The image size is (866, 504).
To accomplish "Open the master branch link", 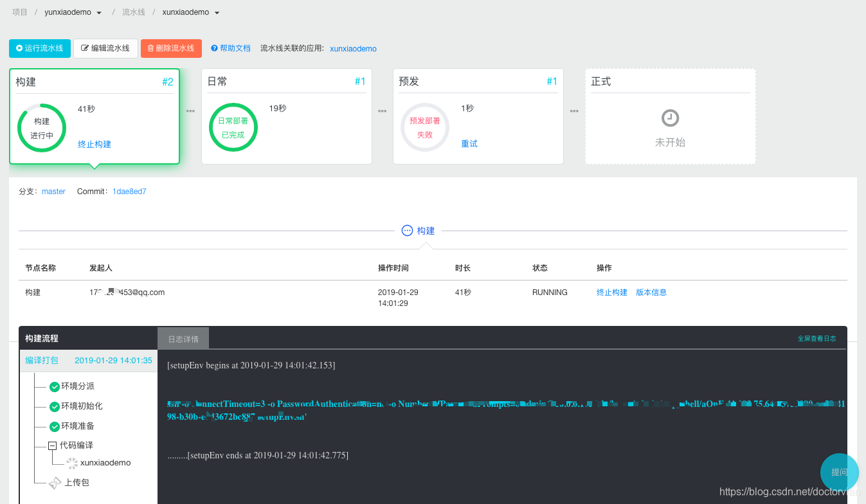I will [x=53, y=192].
